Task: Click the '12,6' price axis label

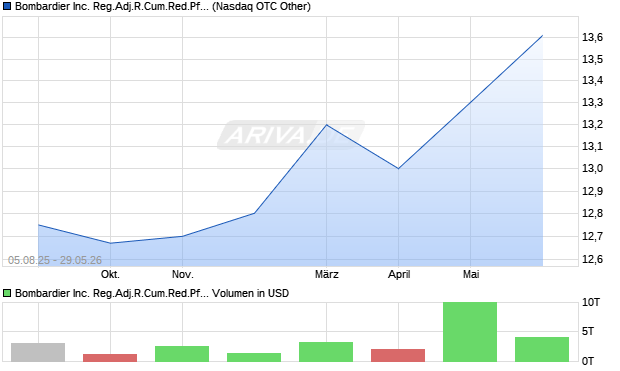Action: point(592,259)
